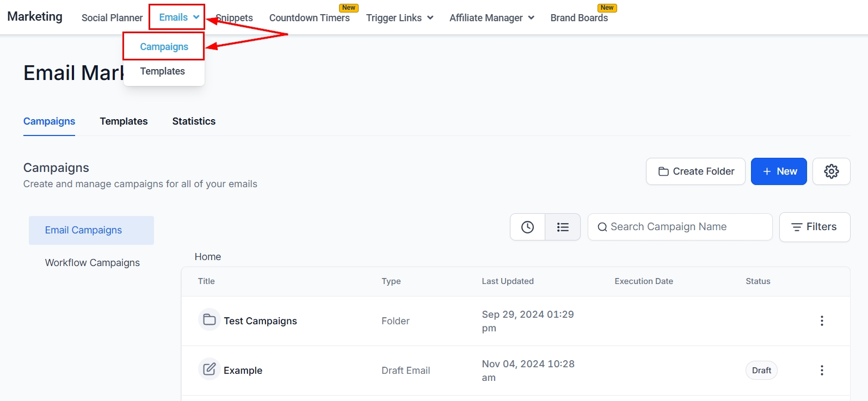This screenshot has width=868, height=401.
Task: Click the Search Campaign Name field
Action: tap(680, 227)
